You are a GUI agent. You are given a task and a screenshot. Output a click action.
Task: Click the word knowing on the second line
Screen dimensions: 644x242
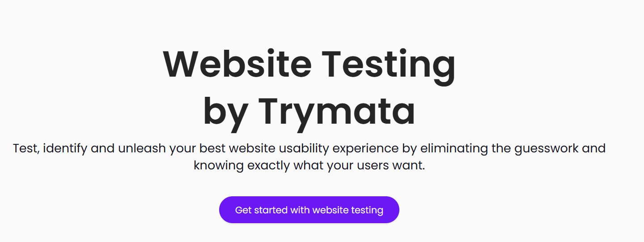tap(218, 165)
